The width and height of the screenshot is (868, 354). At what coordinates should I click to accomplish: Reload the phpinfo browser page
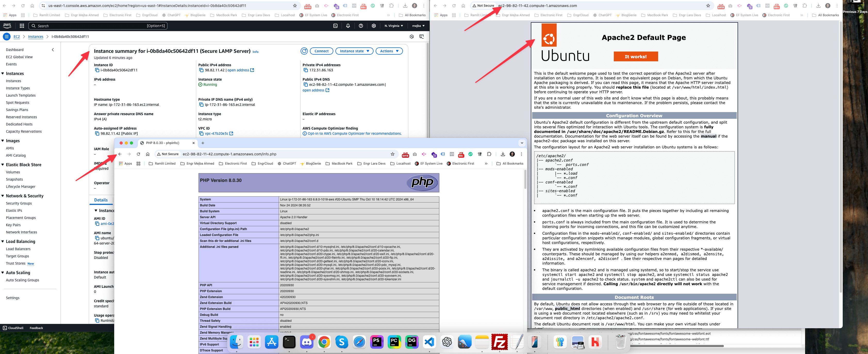[138, 154]
